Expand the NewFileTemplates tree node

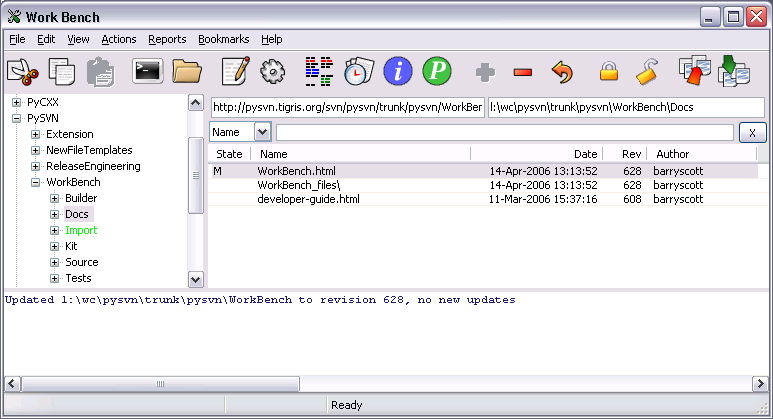point(35,150)
